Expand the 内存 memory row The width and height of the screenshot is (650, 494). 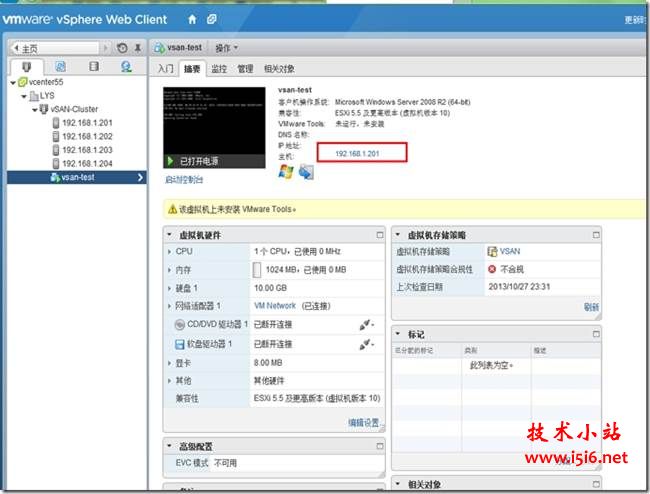(169, 270)
